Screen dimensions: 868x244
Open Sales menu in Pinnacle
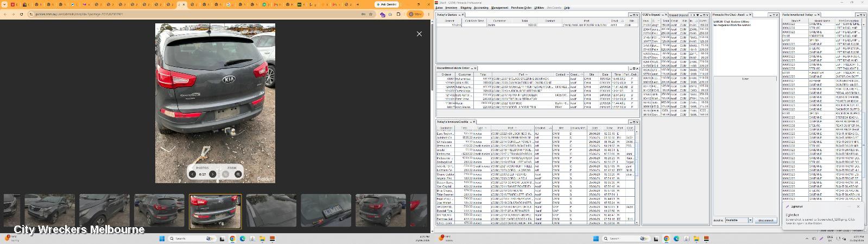tap(439, 8)
